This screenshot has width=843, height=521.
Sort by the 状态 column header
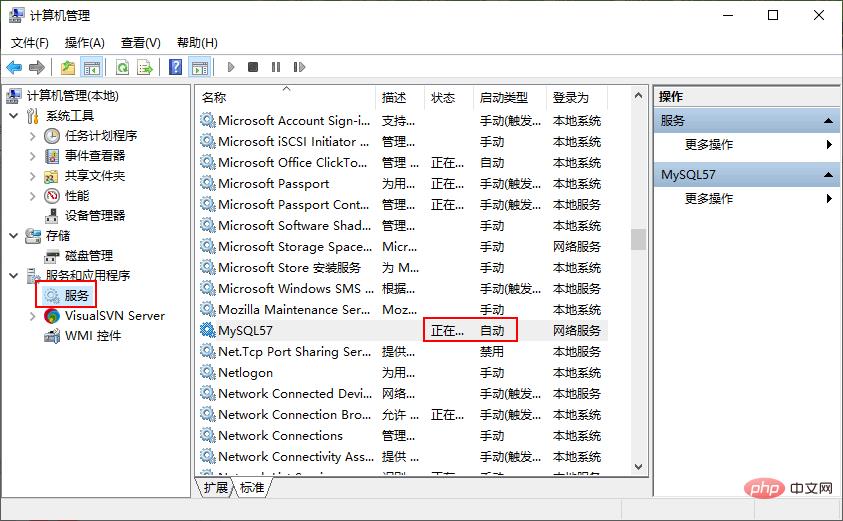tap(448, 97)
